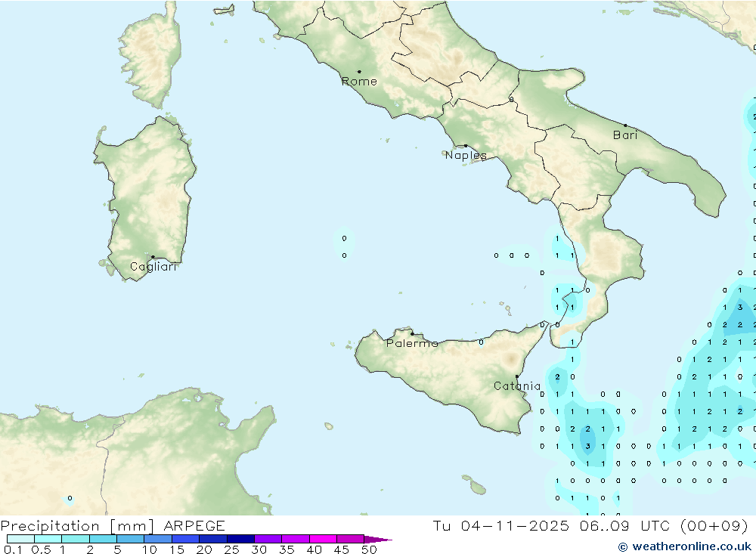The image size is (756, 554).
Task: Click the legend arrow tip above 50
Action: tap(379, 540)
